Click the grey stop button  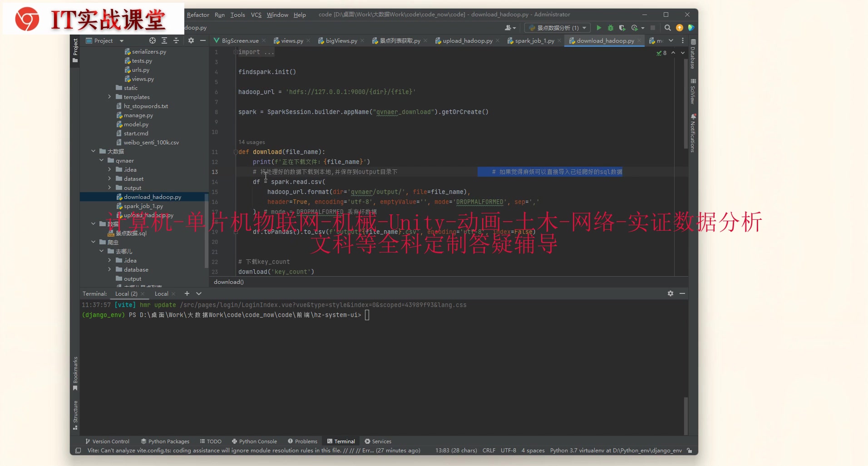[653, 28]
